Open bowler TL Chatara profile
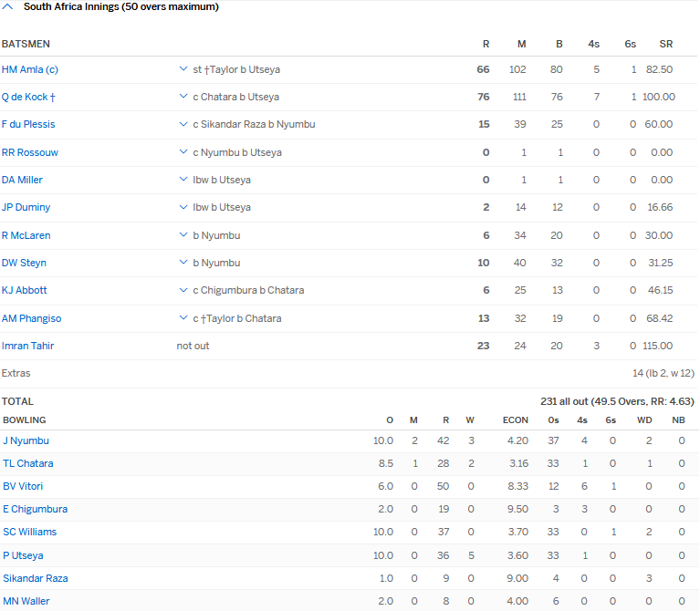700x611 pixels. pyautogui.click(x=27, y=463)
